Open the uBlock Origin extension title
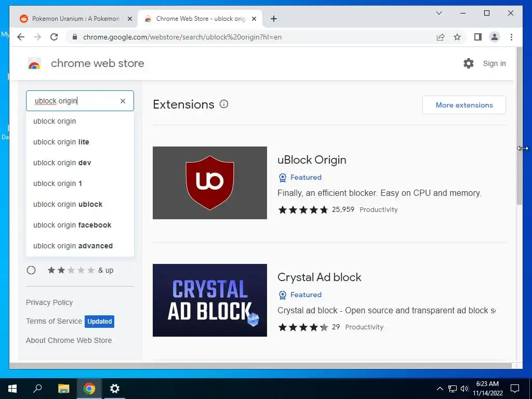The height and width of the screenshot is (399, 532). coord(312,160)
